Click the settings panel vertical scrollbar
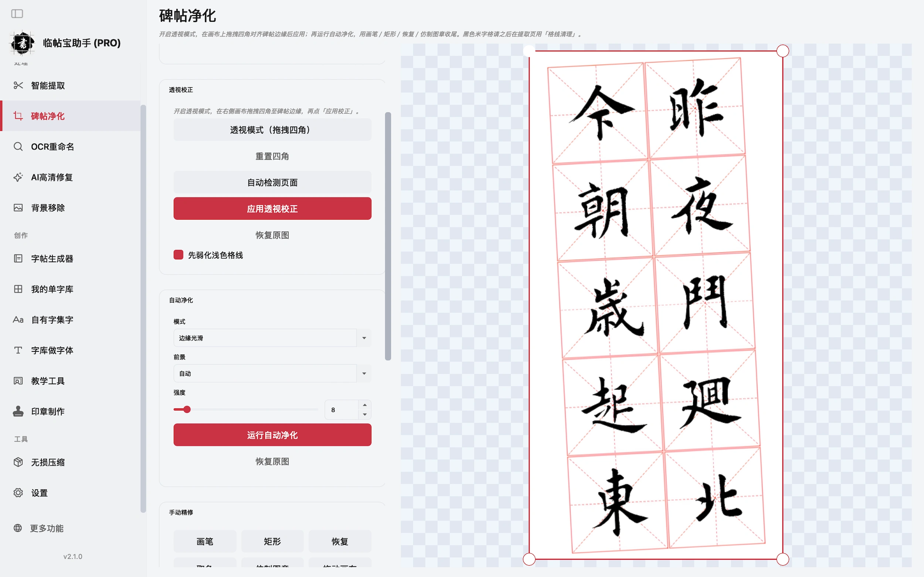This screenshot has width=924, height=577. click(x=388, y=236)
